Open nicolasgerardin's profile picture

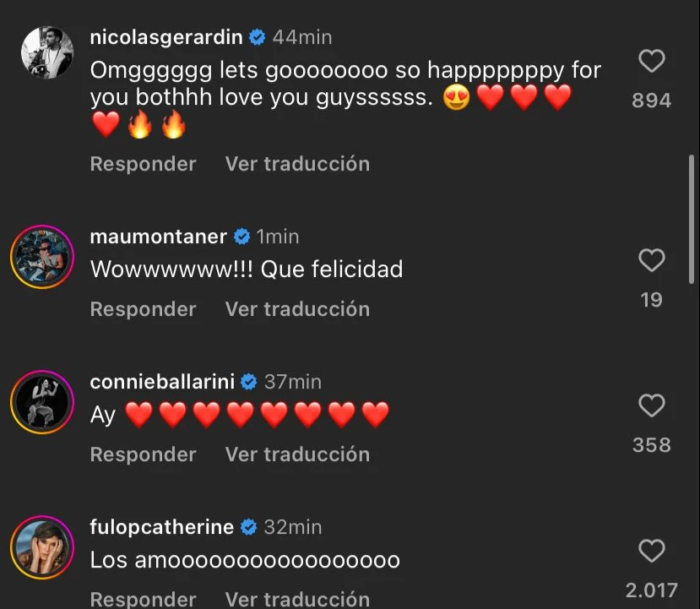click(x=42, y=53)
